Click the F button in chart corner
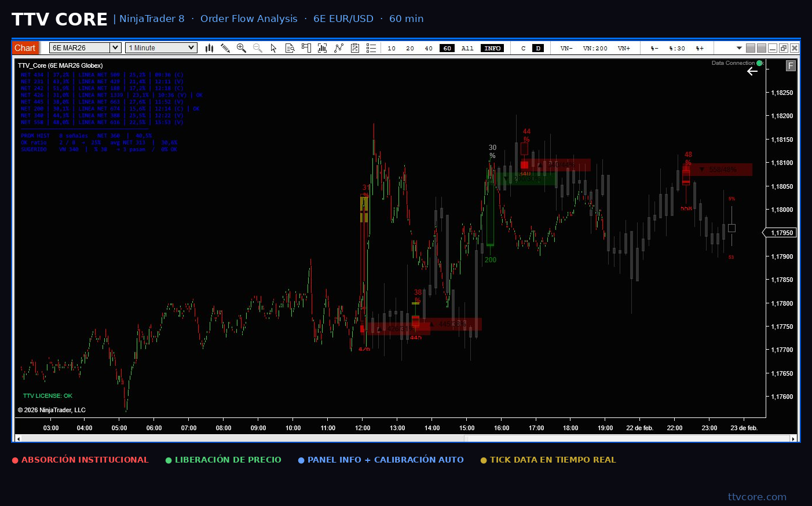This screenshot has height=506, width=812. pos(791,66)
